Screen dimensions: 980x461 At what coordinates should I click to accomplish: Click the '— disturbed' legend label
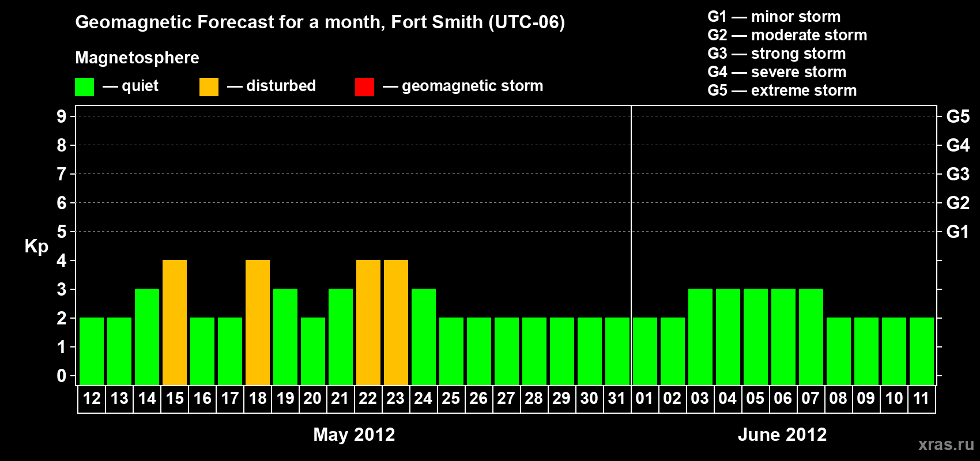pyautogui.click(x=272, y=86)
